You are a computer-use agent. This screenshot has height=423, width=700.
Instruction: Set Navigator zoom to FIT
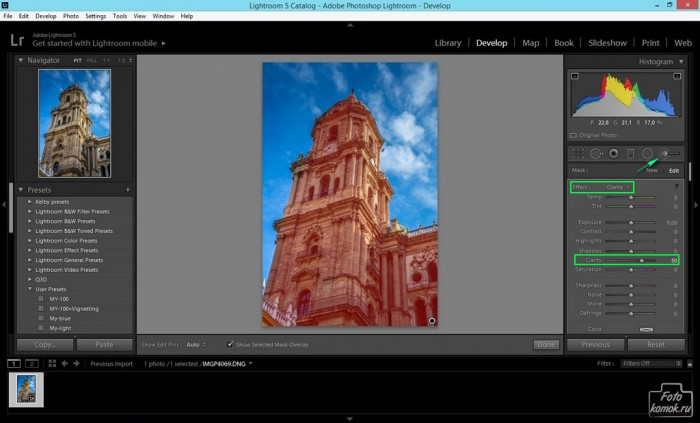78,60
